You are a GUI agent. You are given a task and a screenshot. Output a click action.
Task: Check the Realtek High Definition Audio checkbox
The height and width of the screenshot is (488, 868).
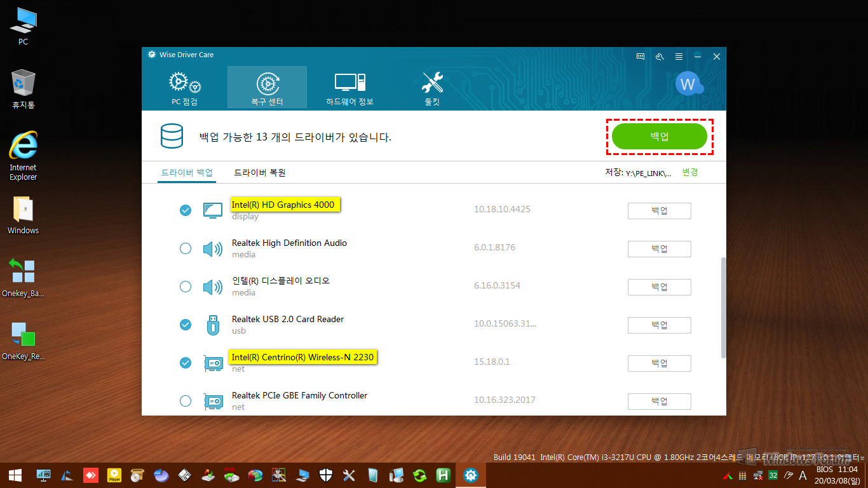[186, 248]
